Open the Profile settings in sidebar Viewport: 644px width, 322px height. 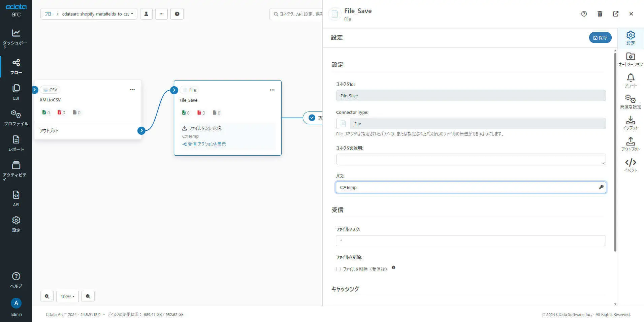point(16,117)
